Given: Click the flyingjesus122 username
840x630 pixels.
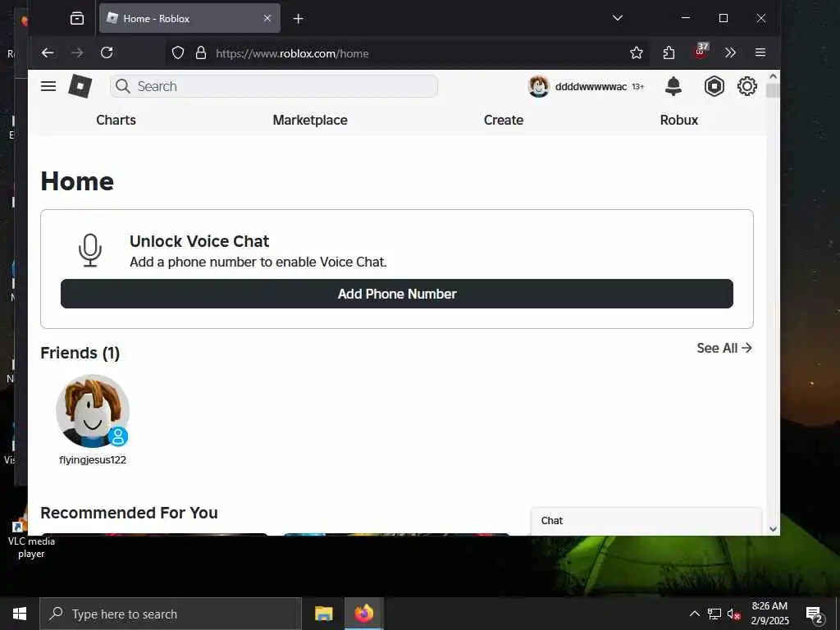Looking at the screenshot, I should [x=93, y=459].
